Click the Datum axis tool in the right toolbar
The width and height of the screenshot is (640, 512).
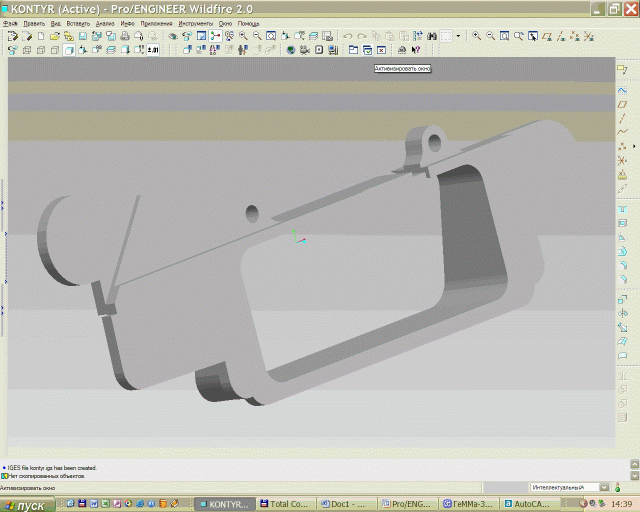coord(622,118)
